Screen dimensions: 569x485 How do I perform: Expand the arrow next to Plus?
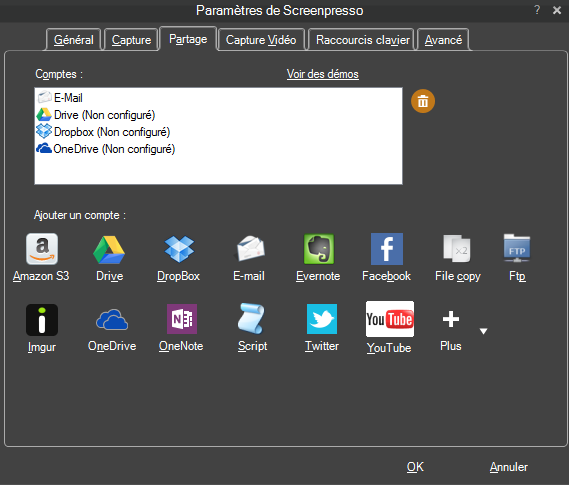(x=483, y=331)
